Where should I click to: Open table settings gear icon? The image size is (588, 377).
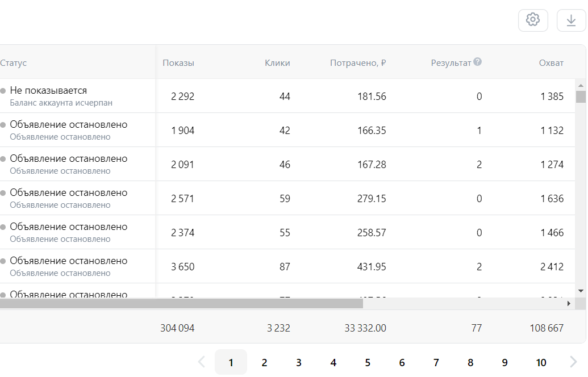click(x=533, y=20)
